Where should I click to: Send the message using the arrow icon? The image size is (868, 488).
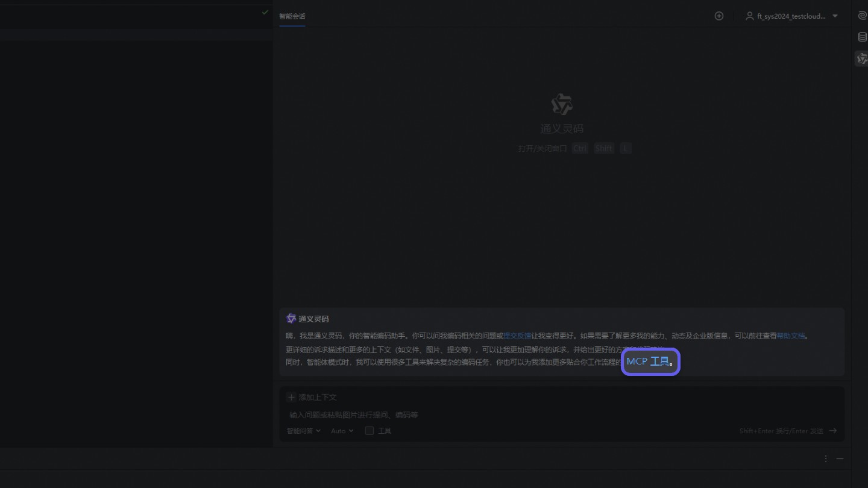coord(832,431)
